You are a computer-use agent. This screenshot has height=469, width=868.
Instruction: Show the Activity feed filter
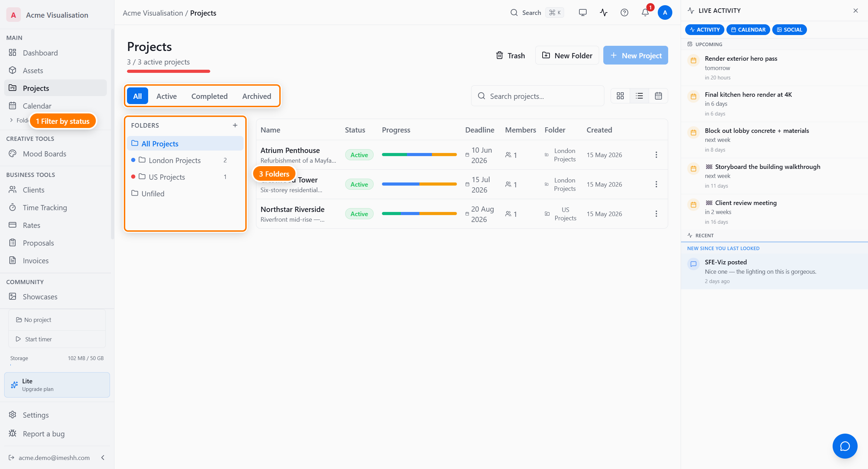pyautogui.click(x=705, y=30)
